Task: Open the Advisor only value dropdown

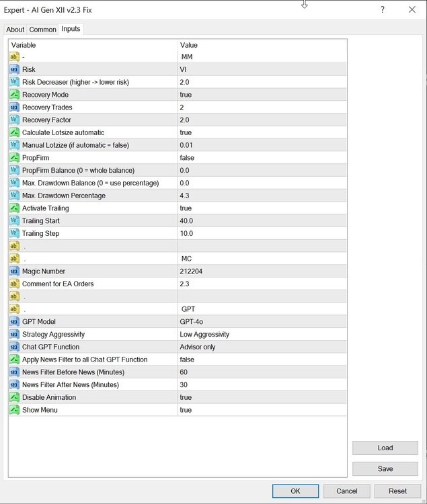Action: (262, 347)
